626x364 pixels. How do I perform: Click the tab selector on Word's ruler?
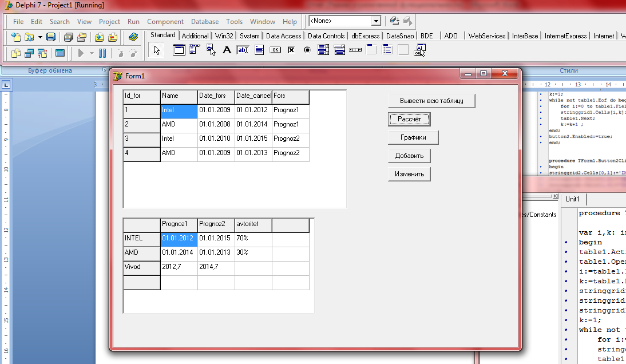click(6, 85)
